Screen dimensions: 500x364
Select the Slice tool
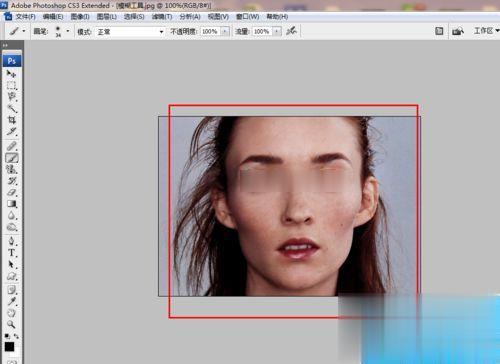click(x=11, y=131)
